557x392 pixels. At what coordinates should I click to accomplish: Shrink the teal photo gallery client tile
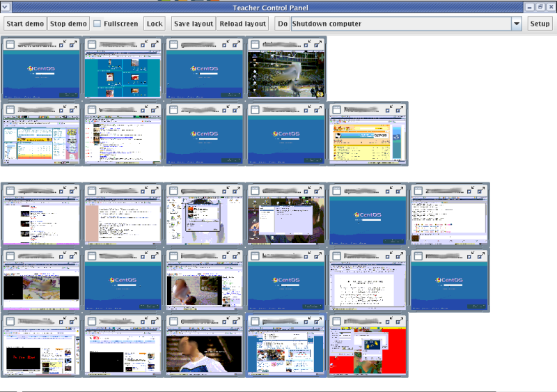[144, 44]
